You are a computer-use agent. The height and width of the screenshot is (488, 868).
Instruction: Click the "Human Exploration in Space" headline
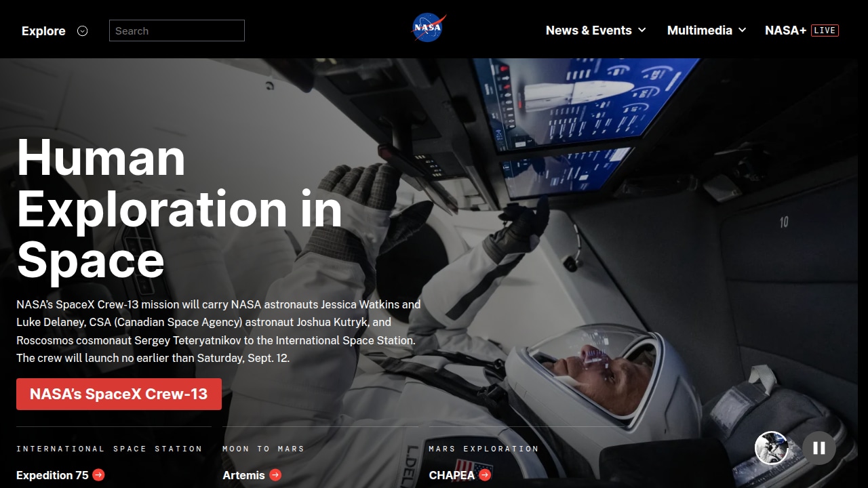coord(180,208)
